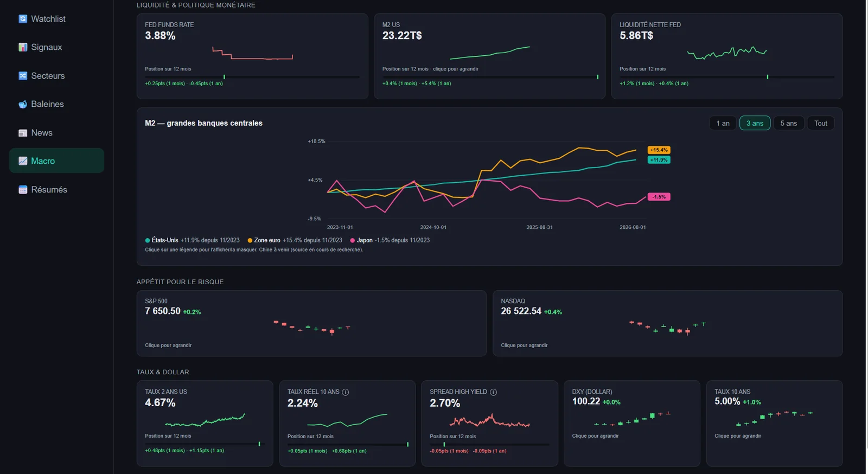
Task: Enlarge the Taux 10 ans card
Action: 774,423
